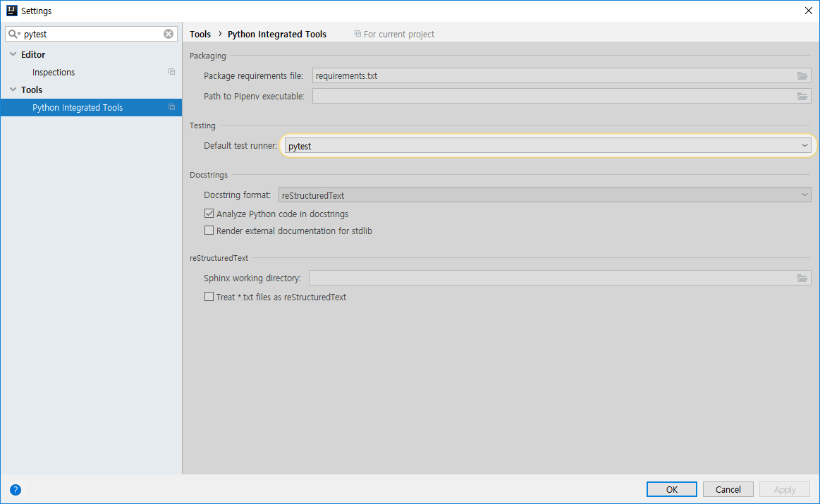Open the Docstring format dropdown
Screen dimensions: 820x504
(x=544, y=195)
